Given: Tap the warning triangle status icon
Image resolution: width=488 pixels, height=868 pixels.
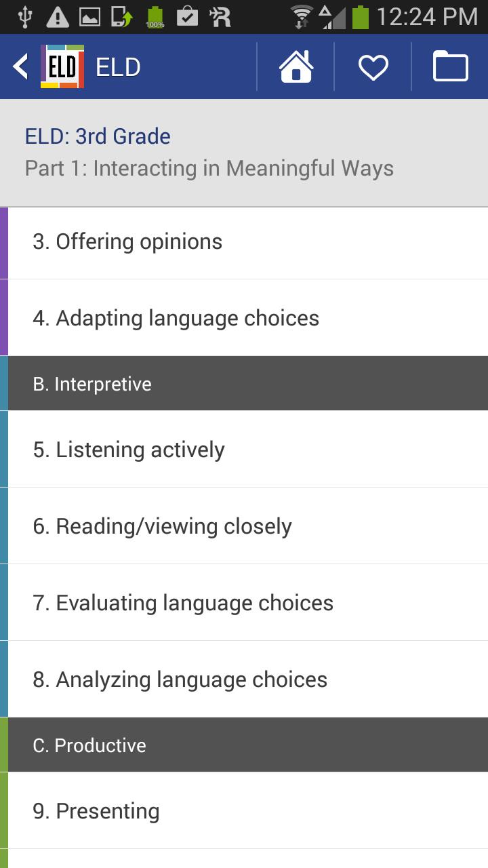Looking at the screenshot, I should [58, 16].
